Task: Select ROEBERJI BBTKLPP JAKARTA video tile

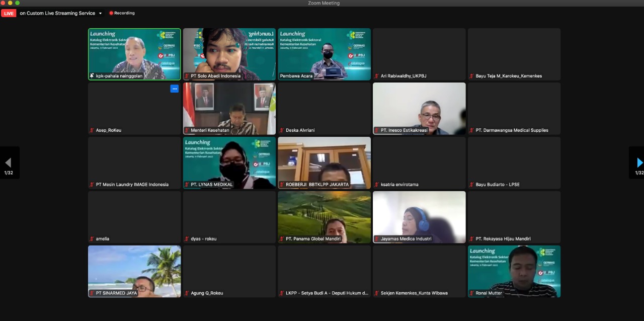Action: pyautogui.click(x=325, y=163)
